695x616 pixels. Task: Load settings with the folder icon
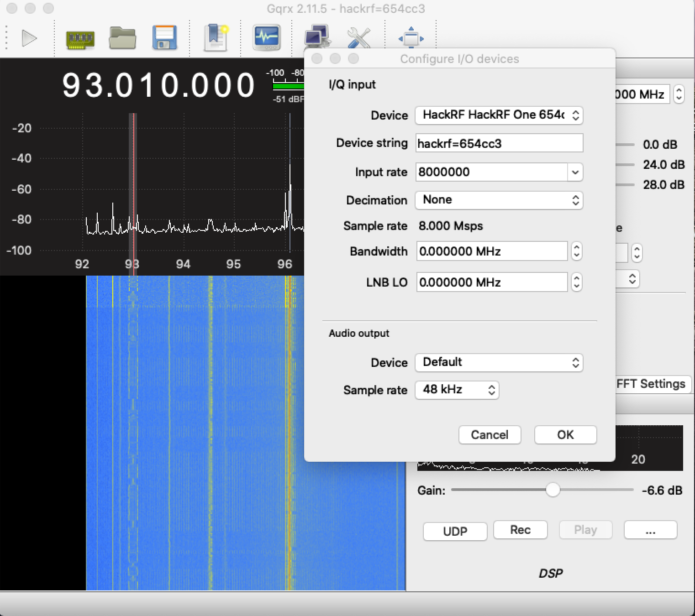click(x=122, y=38)
